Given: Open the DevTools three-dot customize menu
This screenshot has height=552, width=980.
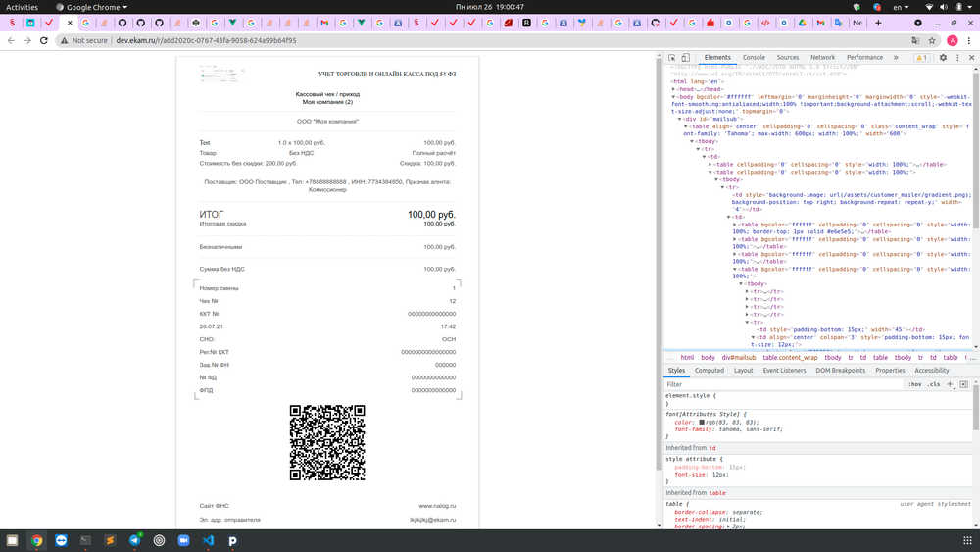Looking at the screenshot, I should click(957, 58).
